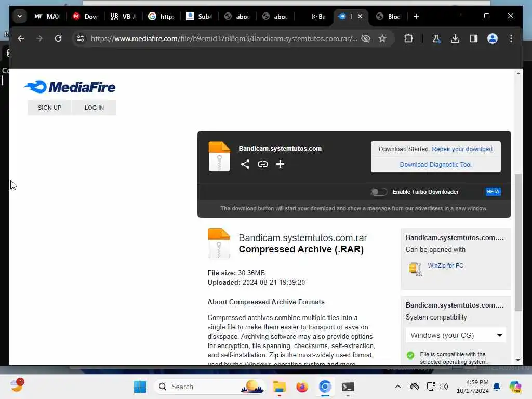Click the WinZip for PC icon
532x399 pixels.
click(415, 269)
